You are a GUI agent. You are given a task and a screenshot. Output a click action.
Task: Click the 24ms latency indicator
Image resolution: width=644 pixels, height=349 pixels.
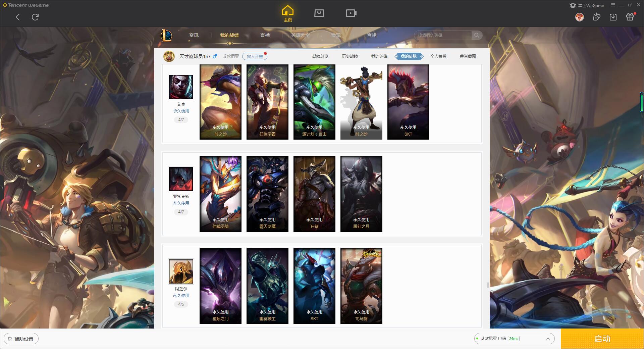[514, 339]
